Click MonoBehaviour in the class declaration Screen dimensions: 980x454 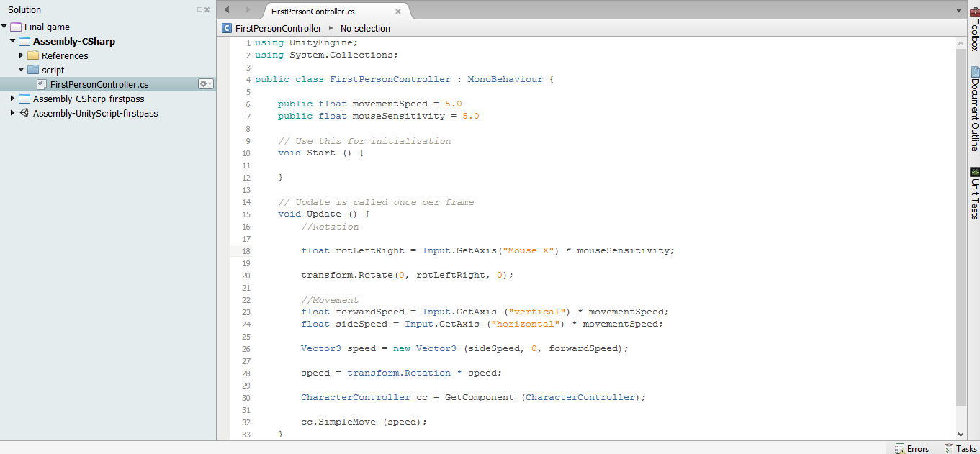[505, 79]
